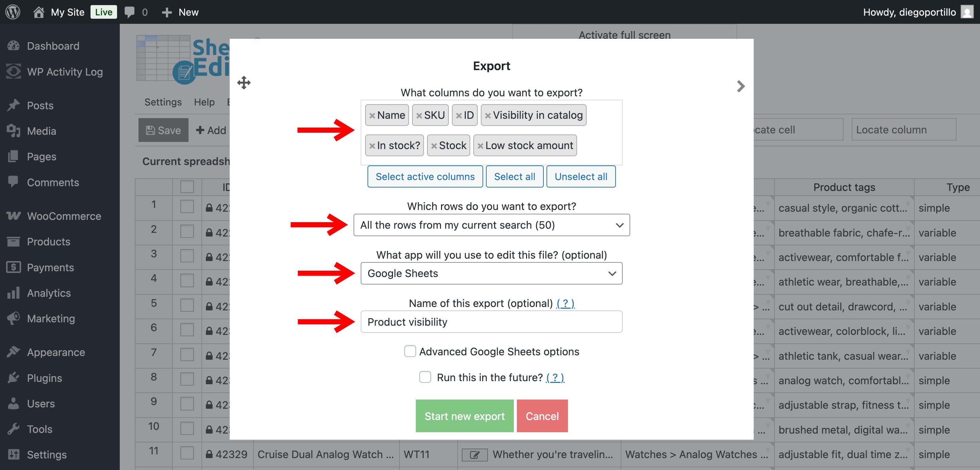Click the WordPress logo icon
This screenshot has height=470, width=980.
pos(13,12)
